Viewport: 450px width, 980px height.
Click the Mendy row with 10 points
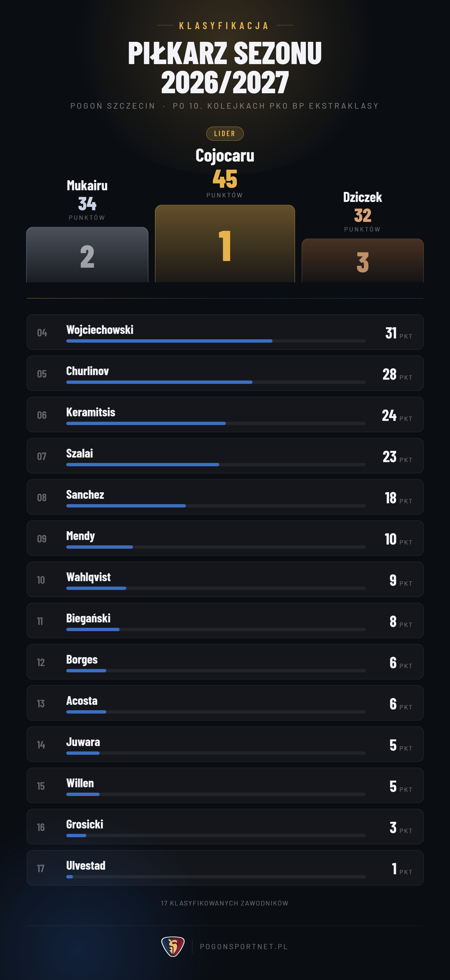225,538
